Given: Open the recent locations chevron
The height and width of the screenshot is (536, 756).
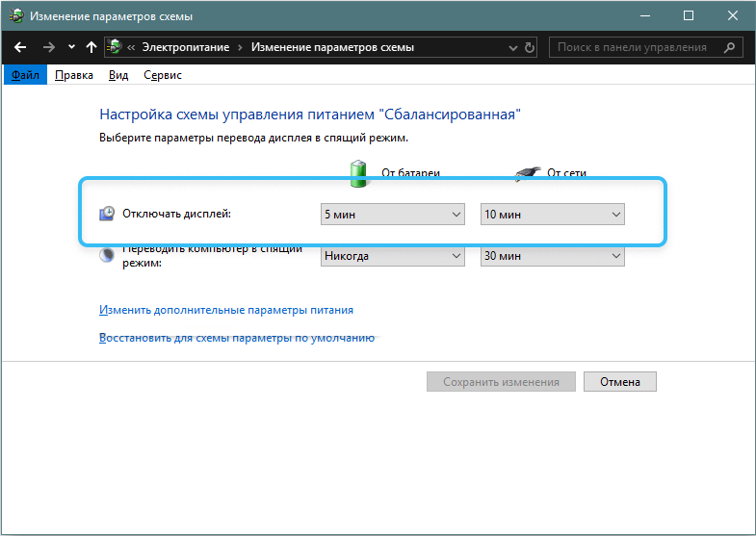Looking at the screenshot, I should tap(71, 47).
